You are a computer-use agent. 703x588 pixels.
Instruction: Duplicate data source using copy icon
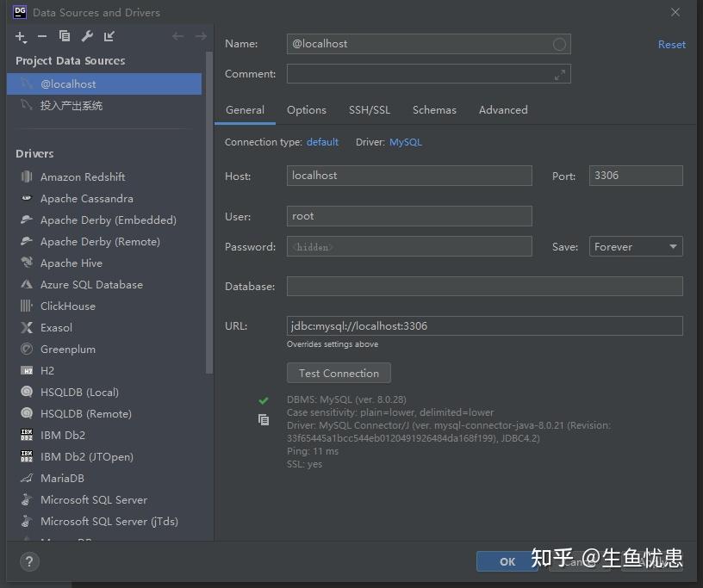(64, 36)
